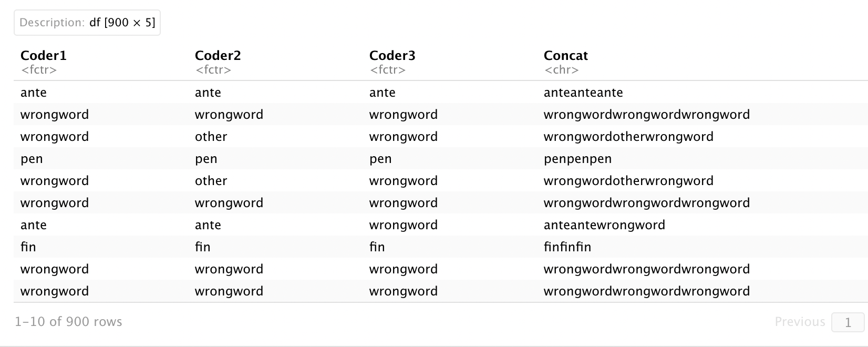The height and width of the screenshot is (347, 868).
Task: Click the fctr type under Coder1
Action: pyautogui.click(x=39, y=70)
